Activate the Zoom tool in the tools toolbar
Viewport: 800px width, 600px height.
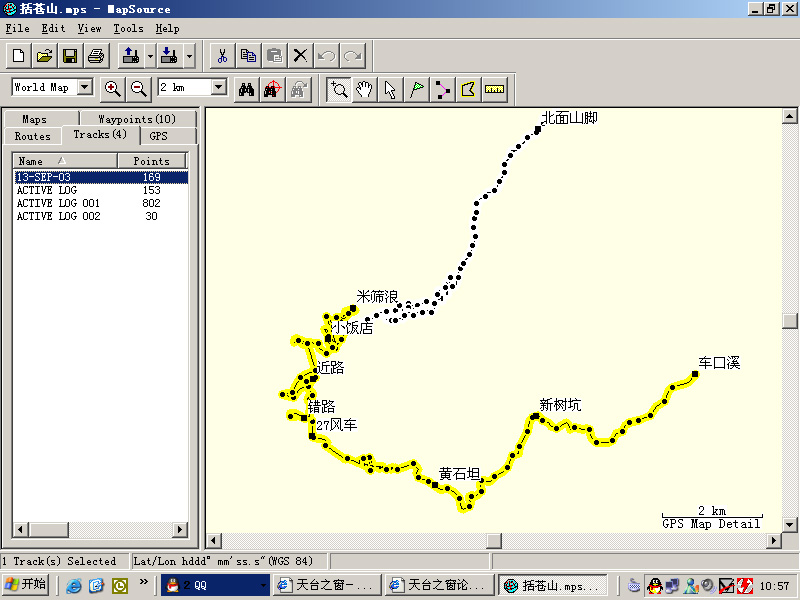339,89
